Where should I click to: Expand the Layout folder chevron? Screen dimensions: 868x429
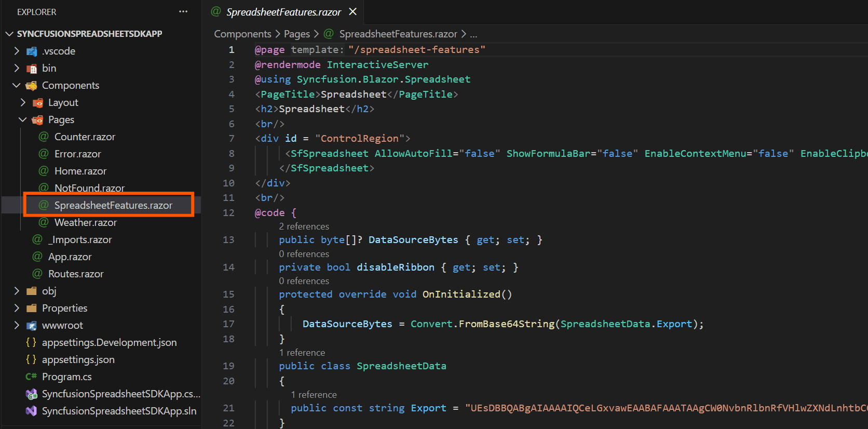pyautogui.click(x=23, y=102)
